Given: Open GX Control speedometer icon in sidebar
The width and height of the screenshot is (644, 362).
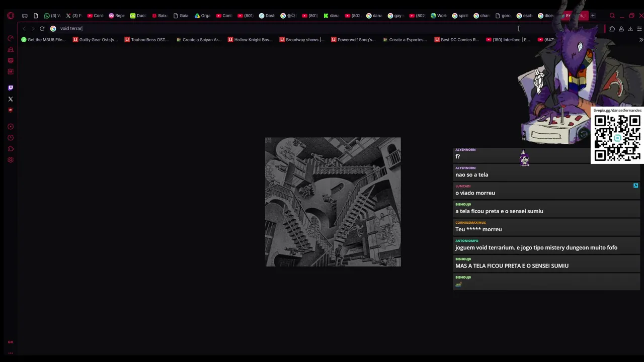Looking at the screenshot, I should tap(11, 39).
